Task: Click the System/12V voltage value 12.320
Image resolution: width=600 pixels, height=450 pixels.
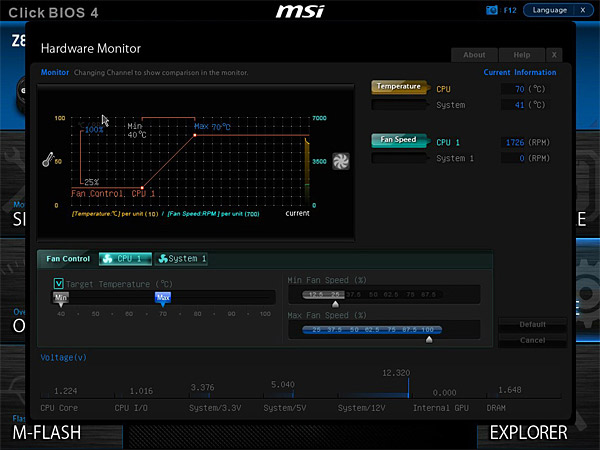Action: (396, 373)
